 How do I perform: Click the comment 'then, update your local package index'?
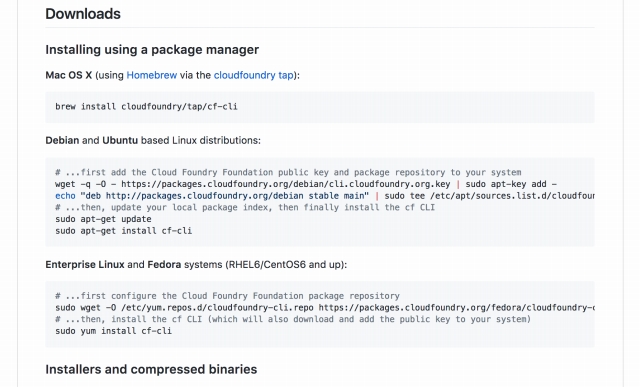click(x=245, y=207)
